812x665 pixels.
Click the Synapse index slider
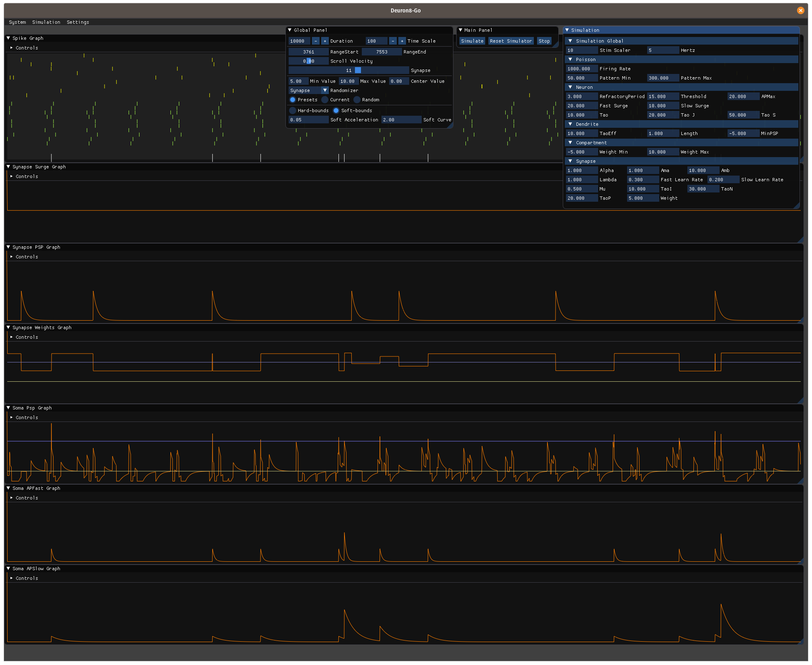pos(349,70)
